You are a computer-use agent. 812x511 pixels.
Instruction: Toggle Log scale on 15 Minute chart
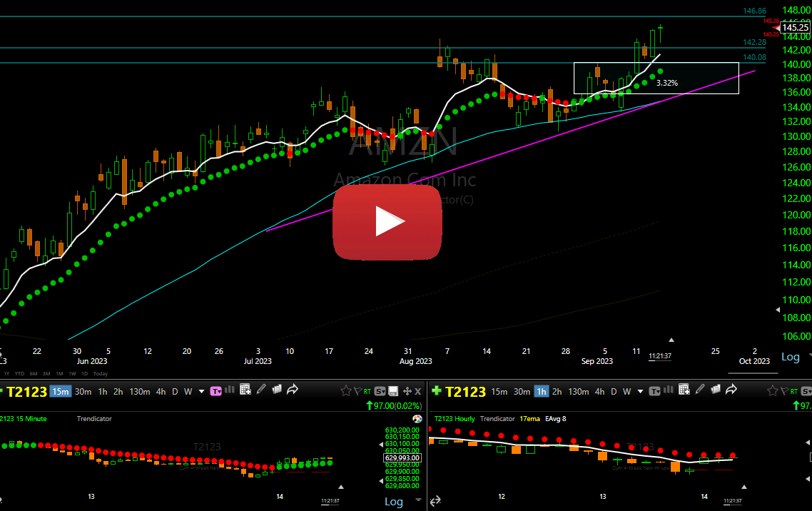pos(394,501)
